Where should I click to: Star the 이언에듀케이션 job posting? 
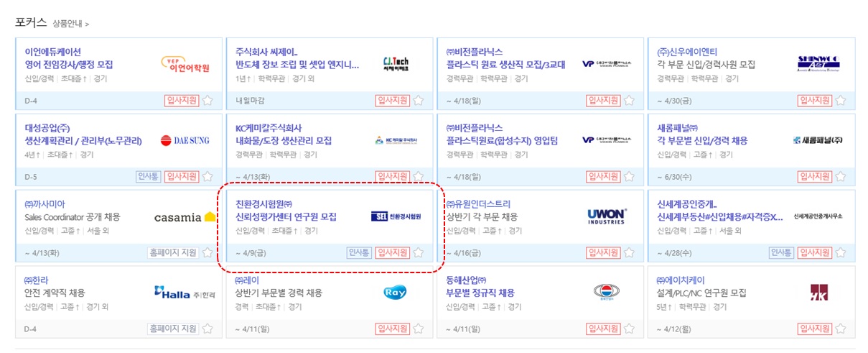(x=207, y=101)
